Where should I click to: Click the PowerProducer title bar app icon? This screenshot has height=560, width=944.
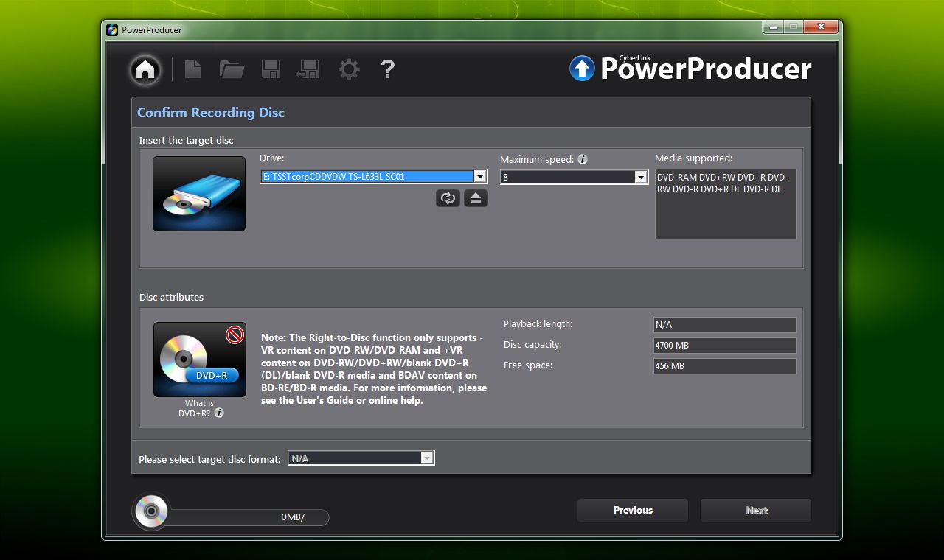tap(112, 30)
